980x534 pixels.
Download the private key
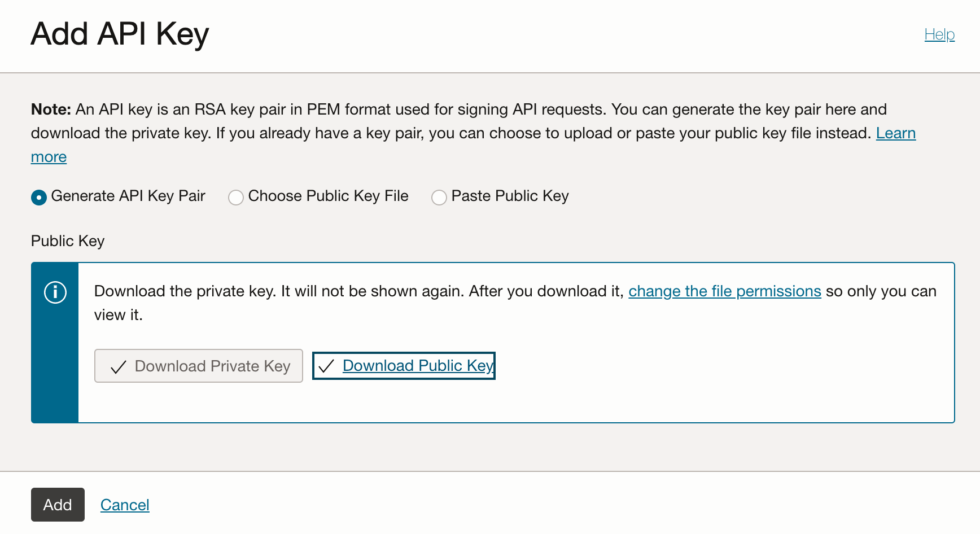(198, 366)
